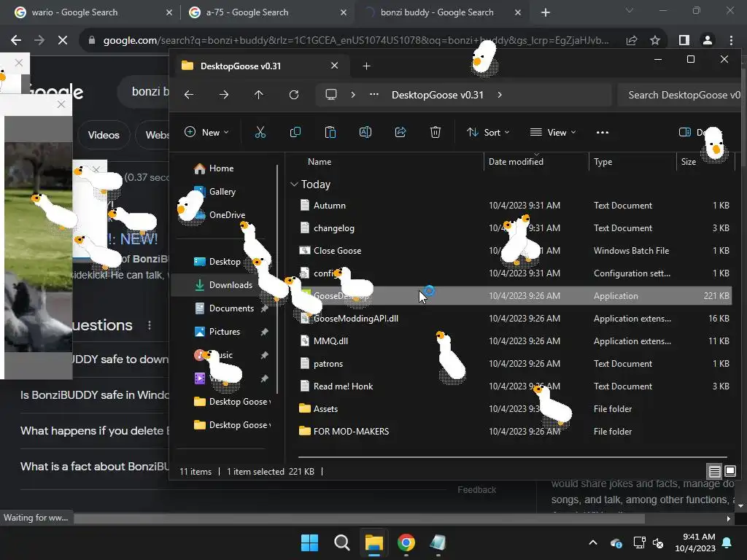Open the Sort dropdown menu
This screenshot has height=560, width=747.
coord(488,133)
